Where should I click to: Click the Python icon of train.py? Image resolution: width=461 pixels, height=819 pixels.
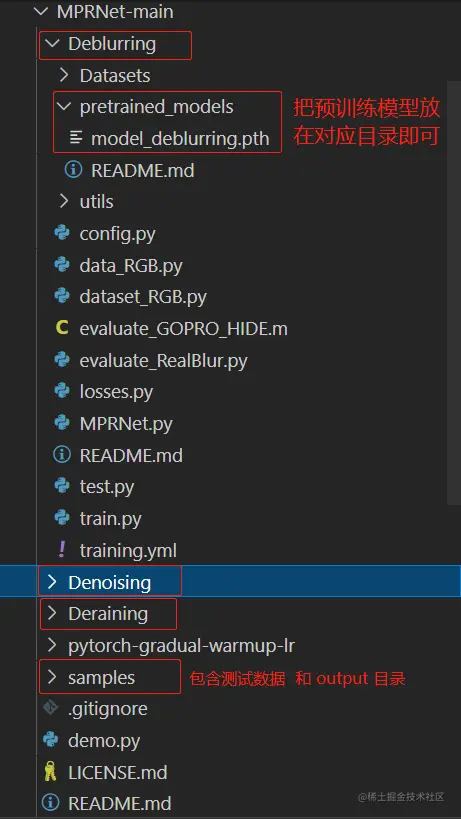[x=62, y=519]
